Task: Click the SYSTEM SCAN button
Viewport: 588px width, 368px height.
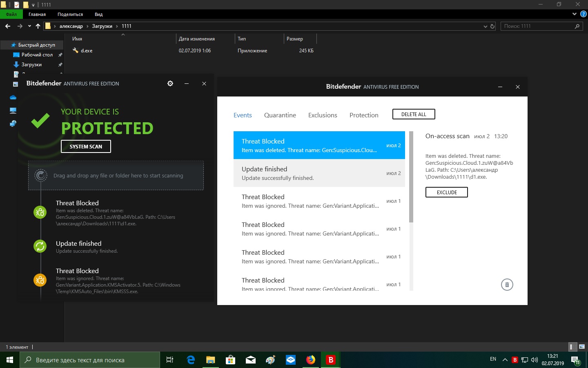Action: (x=86, y=146)
